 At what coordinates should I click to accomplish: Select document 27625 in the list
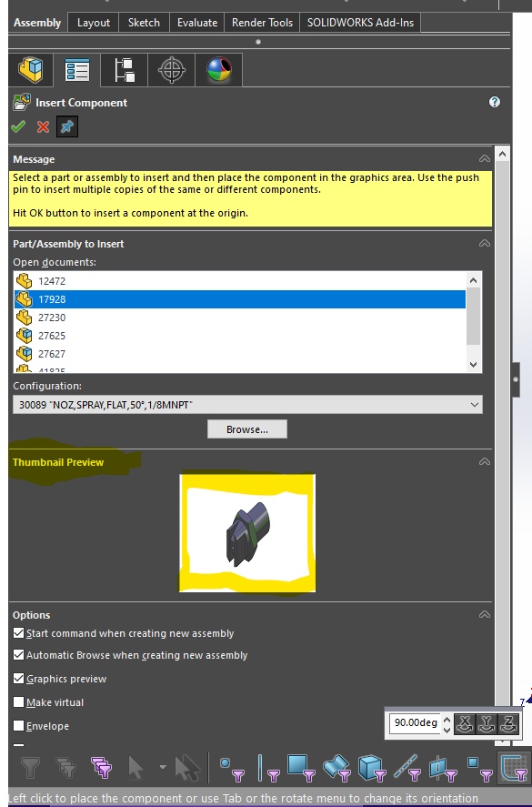coord(240,336)
